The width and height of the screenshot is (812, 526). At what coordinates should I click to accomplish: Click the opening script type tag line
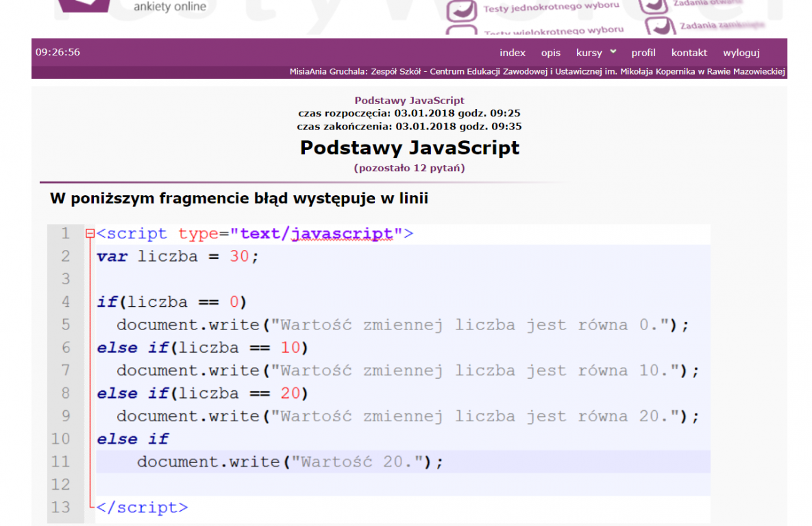[255, 234]
